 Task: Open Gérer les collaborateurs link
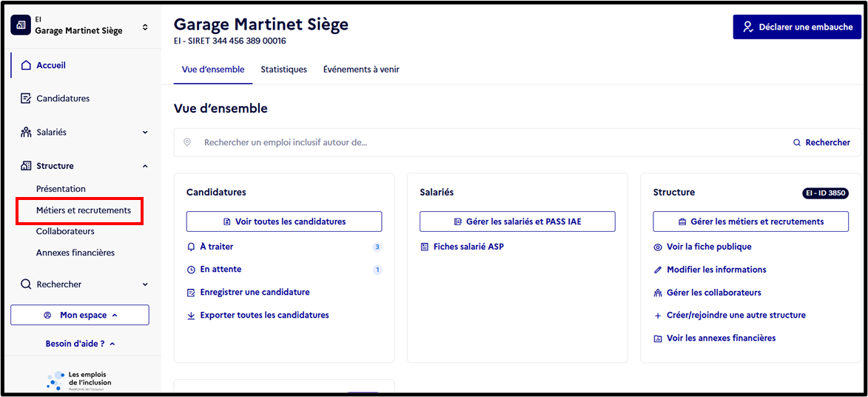[714, 293]
